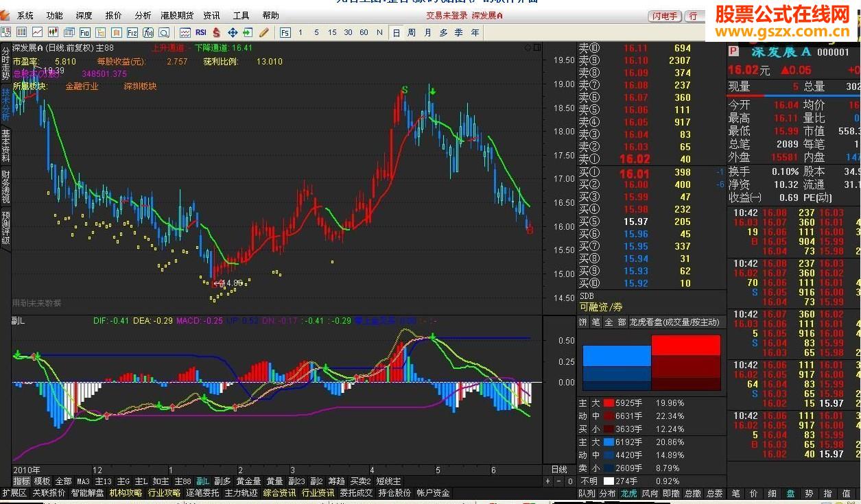Open the 报价 menu
This screenshot has width=861, height=504.
coord(113,15)
